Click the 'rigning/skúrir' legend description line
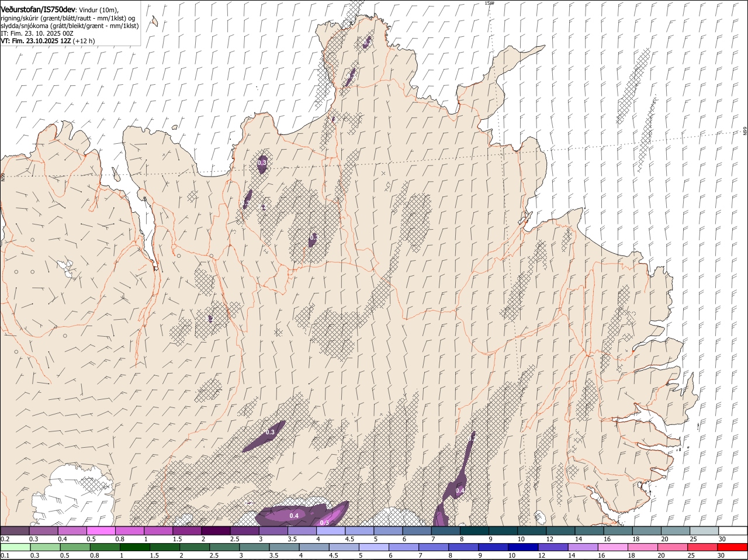 click(x=68, y=18)
